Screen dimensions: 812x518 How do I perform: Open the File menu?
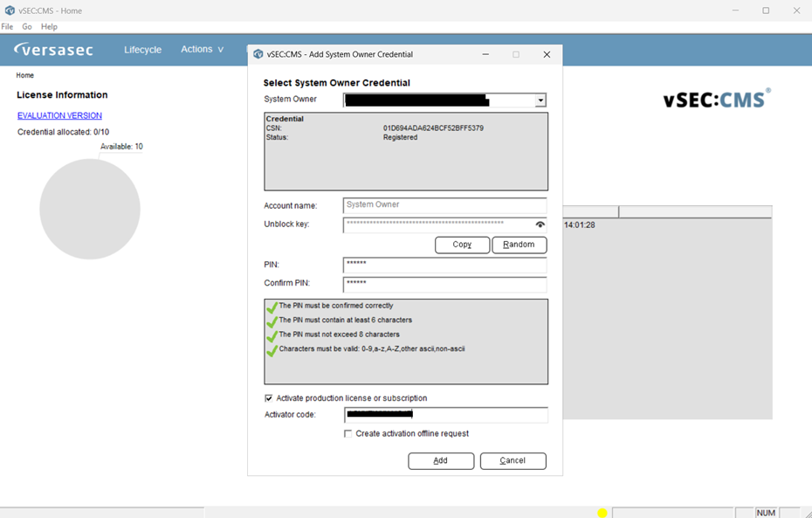pyautogui.click(x=7, y=26)
